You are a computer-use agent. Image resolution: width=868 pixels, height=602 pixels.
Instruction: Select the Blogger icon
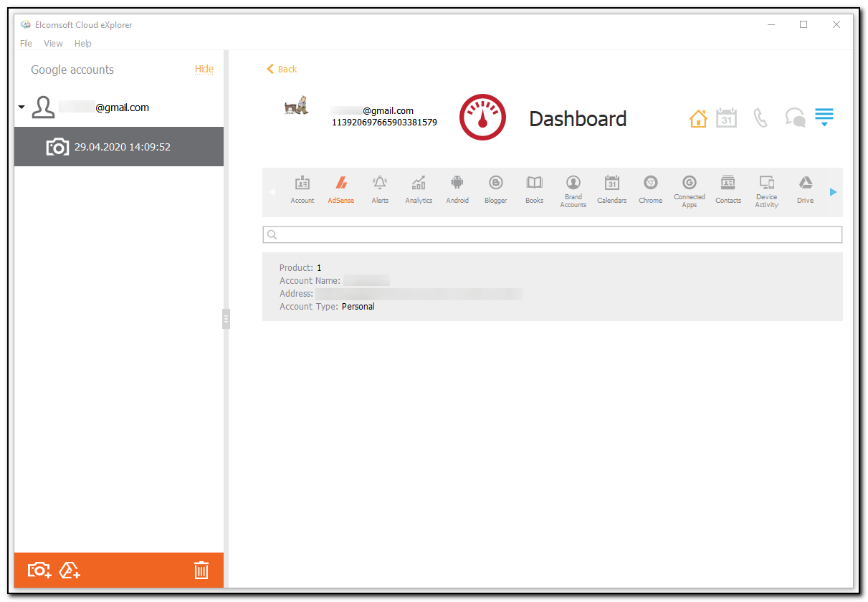(495, 189)
